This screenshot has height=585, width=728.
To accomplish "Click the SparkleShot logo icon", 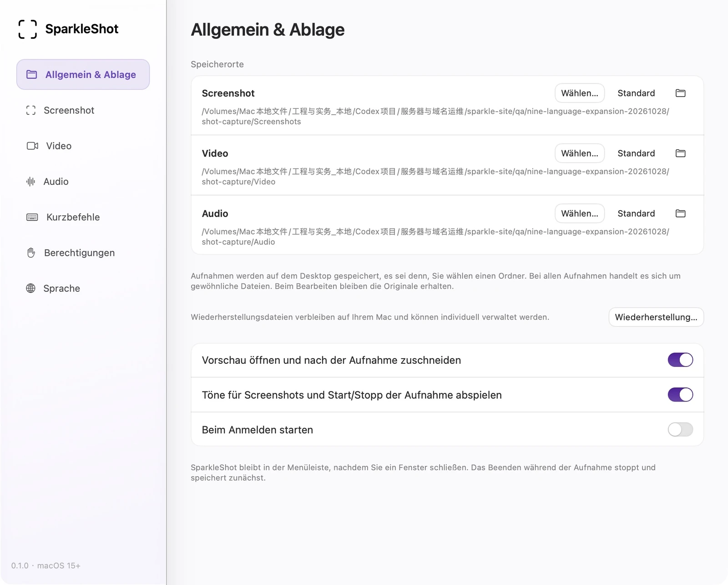I will [27, 29].
